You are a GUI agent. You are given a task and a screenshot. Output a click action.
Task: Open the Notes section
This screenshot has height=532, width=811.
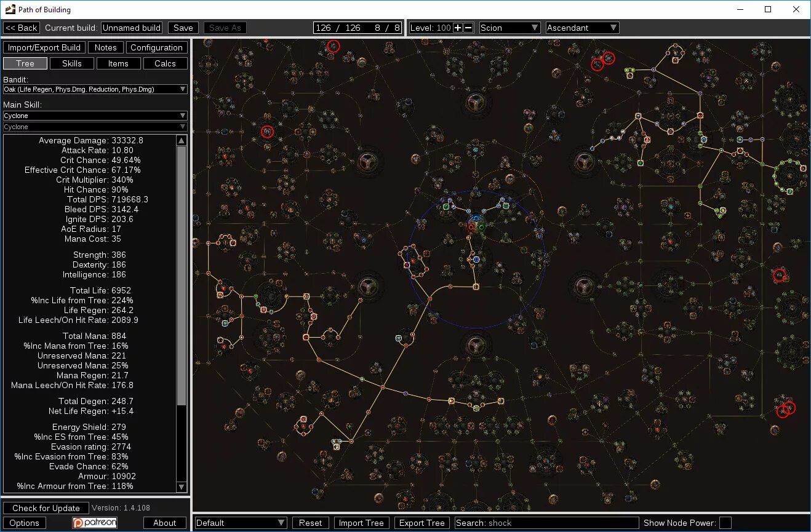pyautogui.click(x=106, y=47)
